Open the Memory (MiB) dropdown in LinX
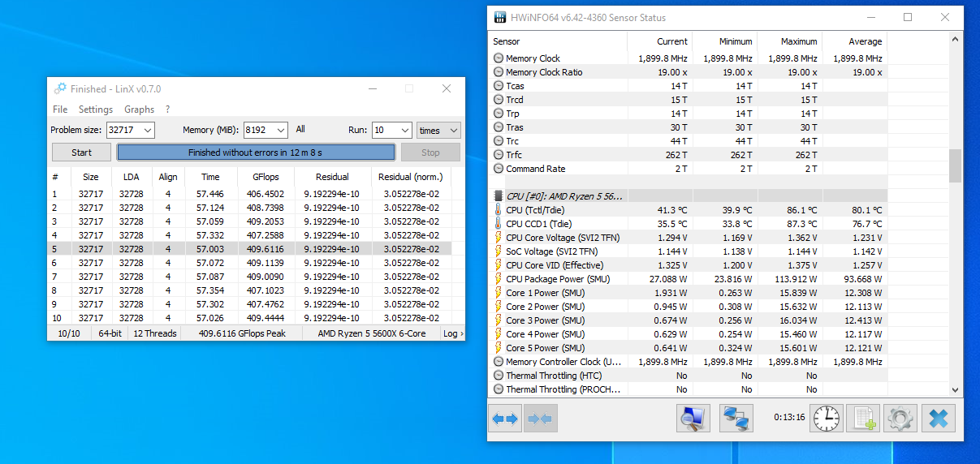 281,130
